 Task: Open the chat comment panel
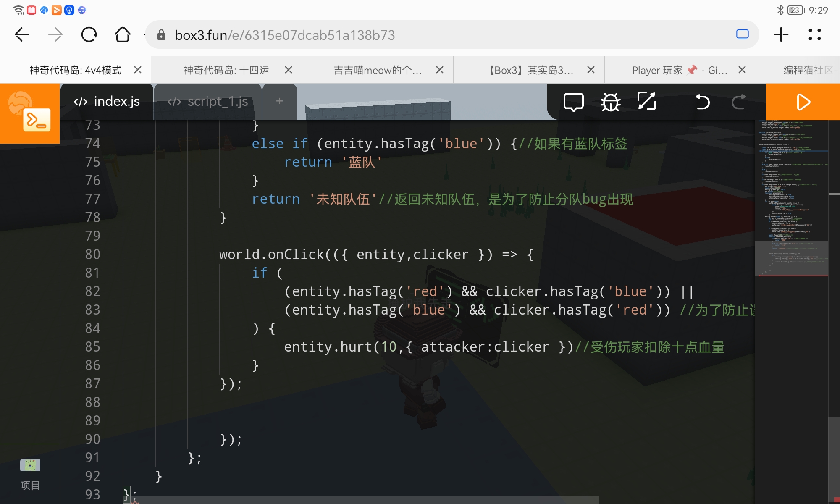coord(574,102)
